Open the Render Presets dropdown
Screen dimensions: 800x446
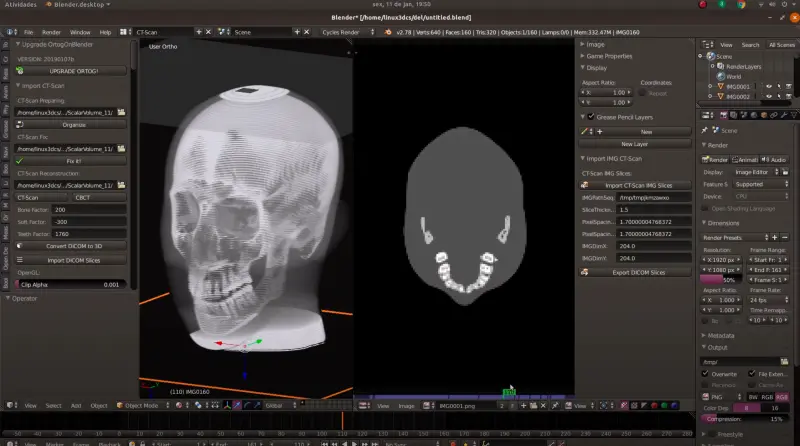(735, 238)
